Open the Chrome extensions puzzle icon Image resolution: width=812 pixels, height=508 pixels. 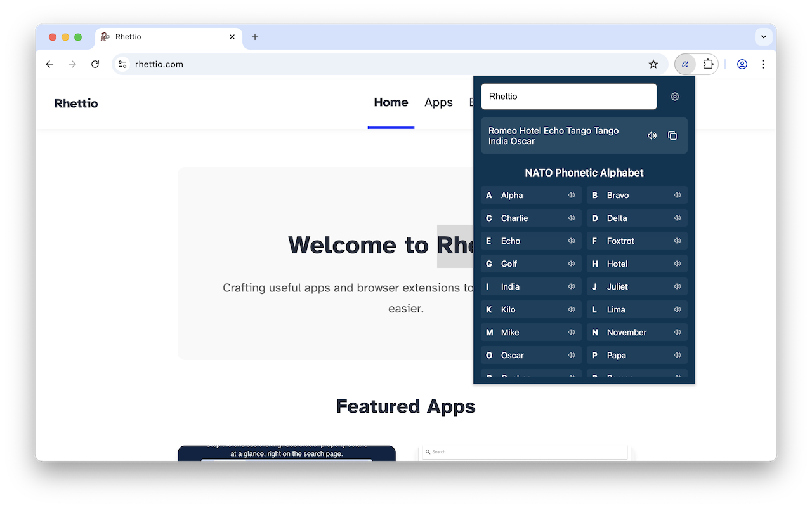708,64
